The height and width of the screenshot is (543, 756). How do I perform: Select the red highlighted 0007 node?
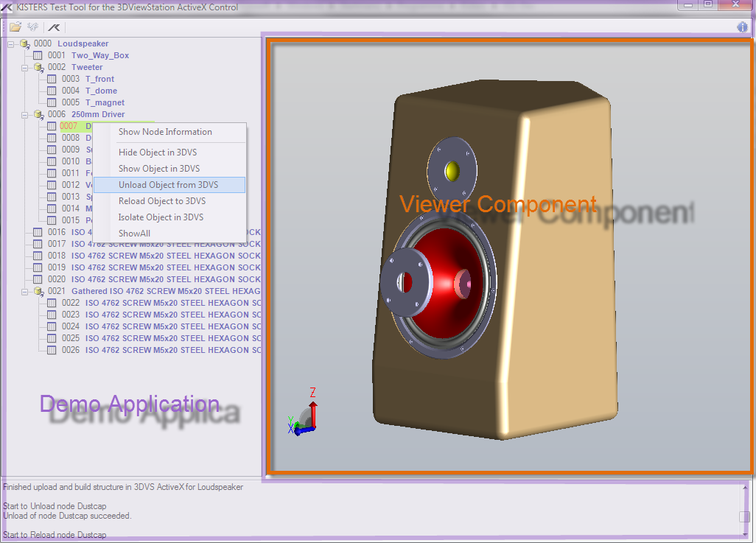[76, 126]
